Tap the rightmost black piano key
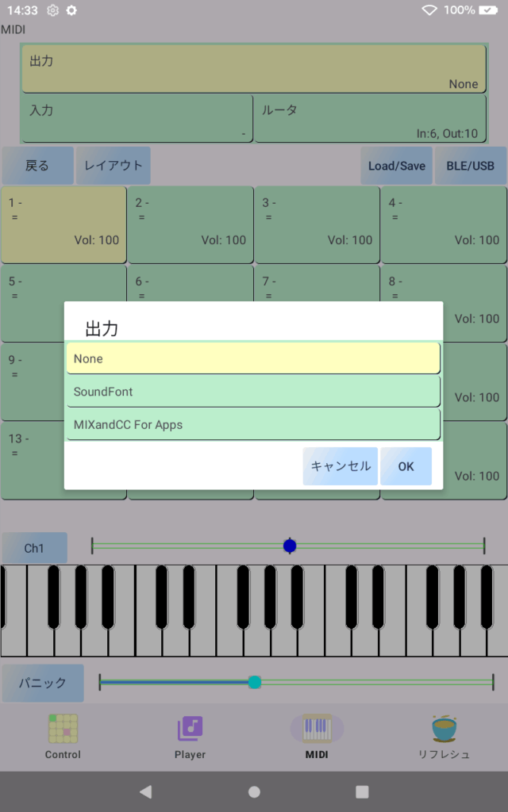Viewport: 508px width, 812px height. 487,596
